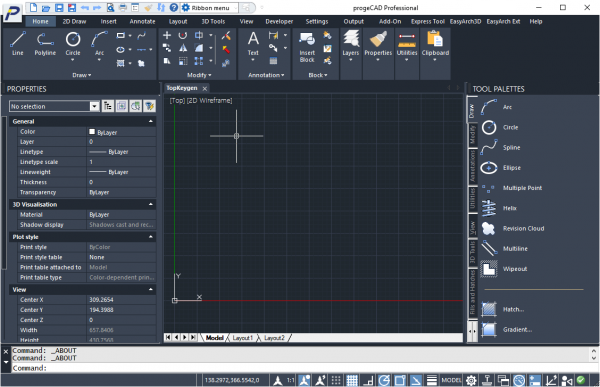Screen dimensions: 600x387
Task: Choose the Arc tool in Home ribbon
Action: pyautogui.click(x=99, y=44)
